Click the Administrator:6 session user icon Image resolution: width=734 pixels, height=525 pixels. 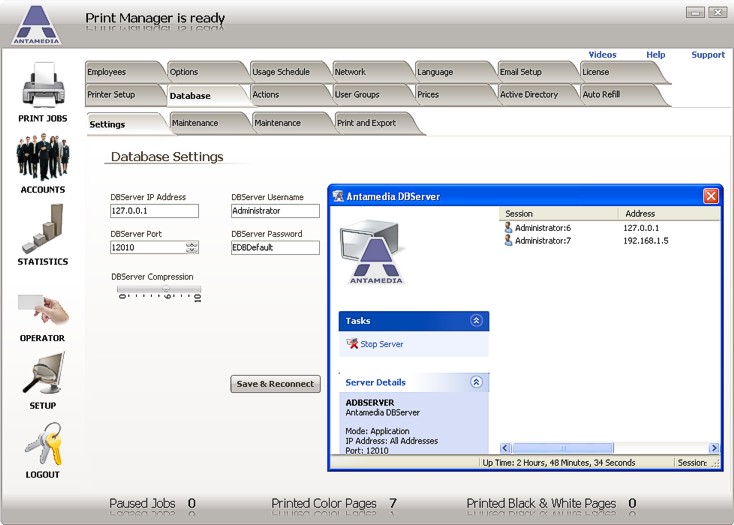pos(508,228)
